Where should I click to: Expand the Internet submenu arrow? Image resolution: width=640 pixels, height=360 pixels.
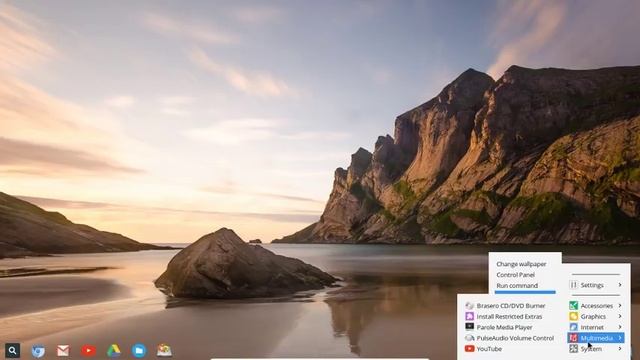(x=620, y=327)
